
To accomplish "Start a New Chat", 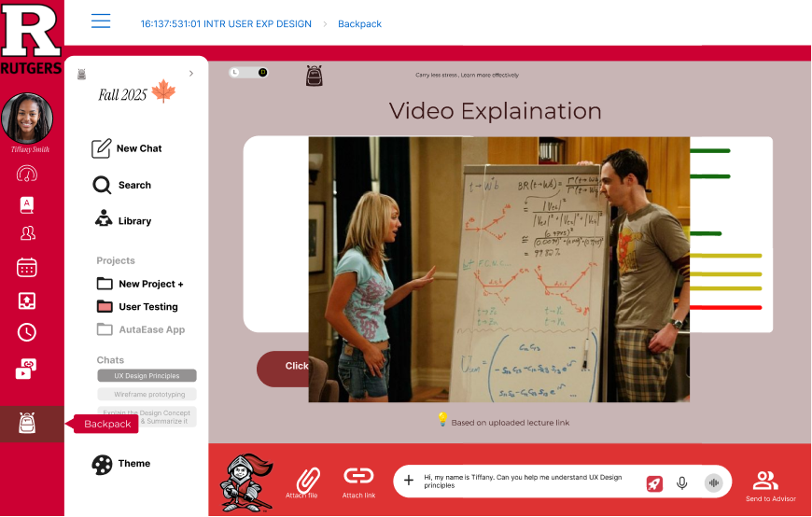I will 127,148.
